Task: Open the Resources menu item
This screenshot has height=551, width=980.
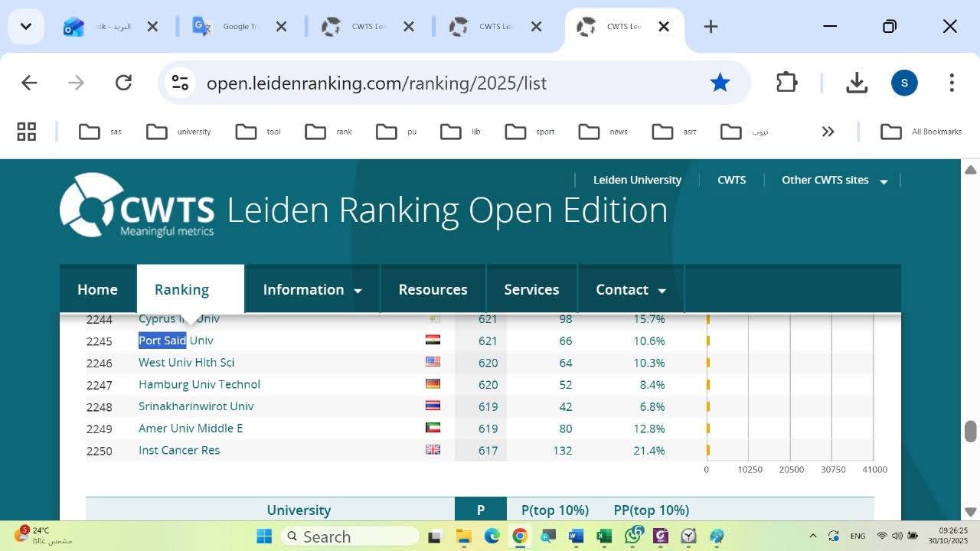Action: pos(433,289)
